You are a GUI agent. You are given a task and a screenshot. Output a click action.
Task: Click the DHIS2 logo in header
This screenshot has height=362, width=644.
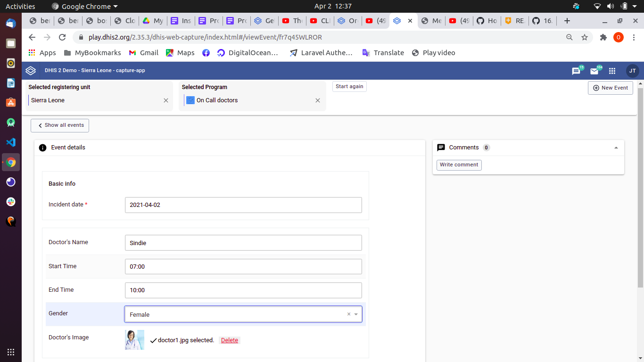[31, 71]
